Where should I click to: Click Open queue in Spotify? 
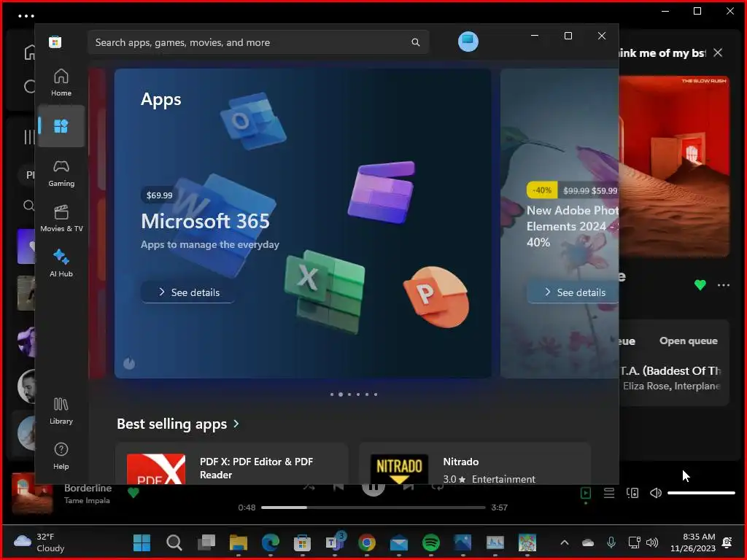tap(689, 341)
